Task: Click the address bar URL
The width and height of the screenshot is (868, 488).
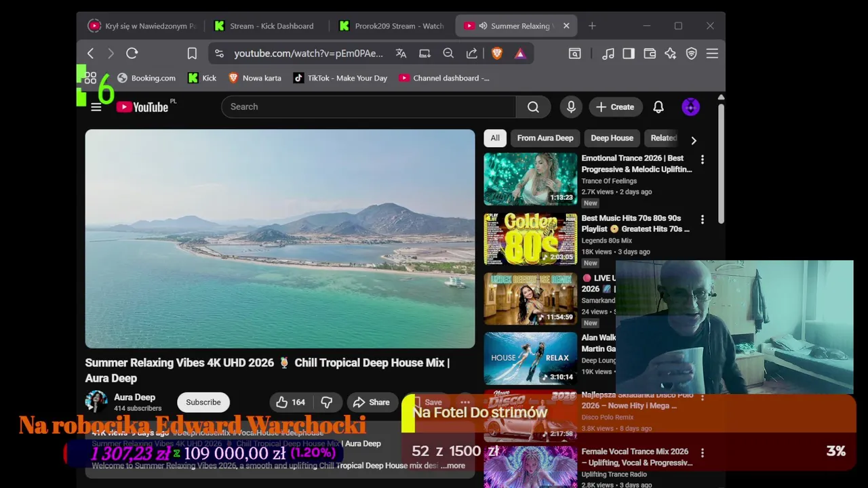Action: pos(309,54)
